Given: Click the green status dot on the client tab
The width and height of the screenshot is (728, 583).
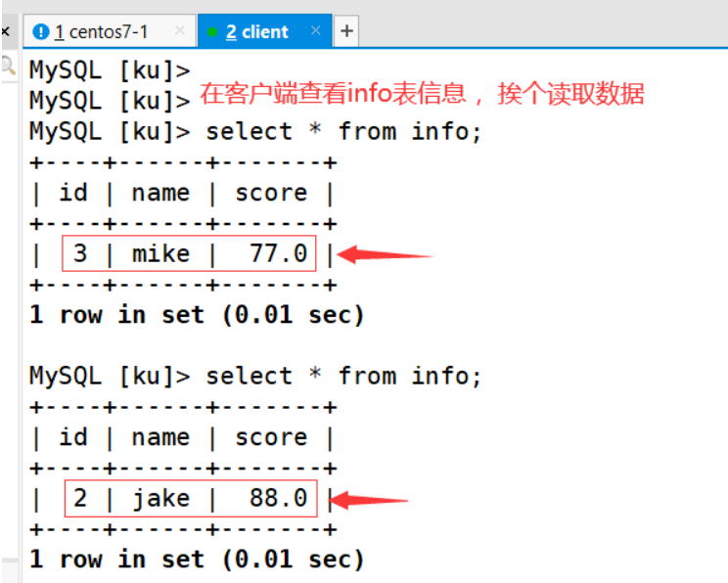Looking at the screenshot, I should 212,32.
